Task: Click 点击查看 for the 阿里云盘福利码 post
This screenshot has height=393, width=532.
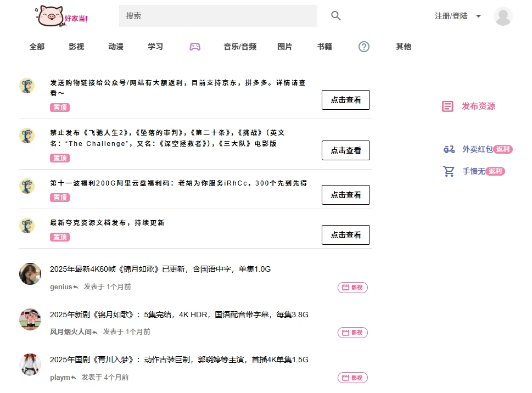Action: [x=345, y=195]
